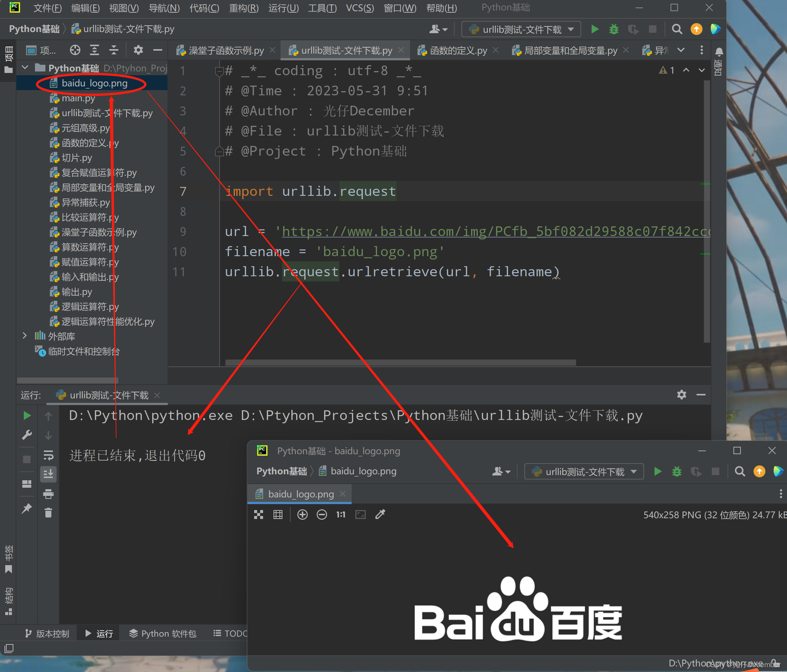
Task: Fold the header comment block at line 1
Action: [219, 71]
